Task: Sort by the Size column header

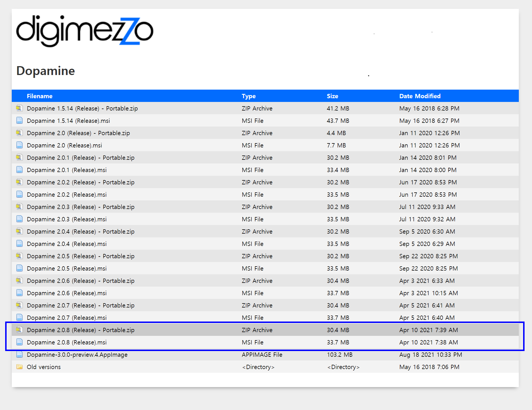Action: tap(332, 96)
